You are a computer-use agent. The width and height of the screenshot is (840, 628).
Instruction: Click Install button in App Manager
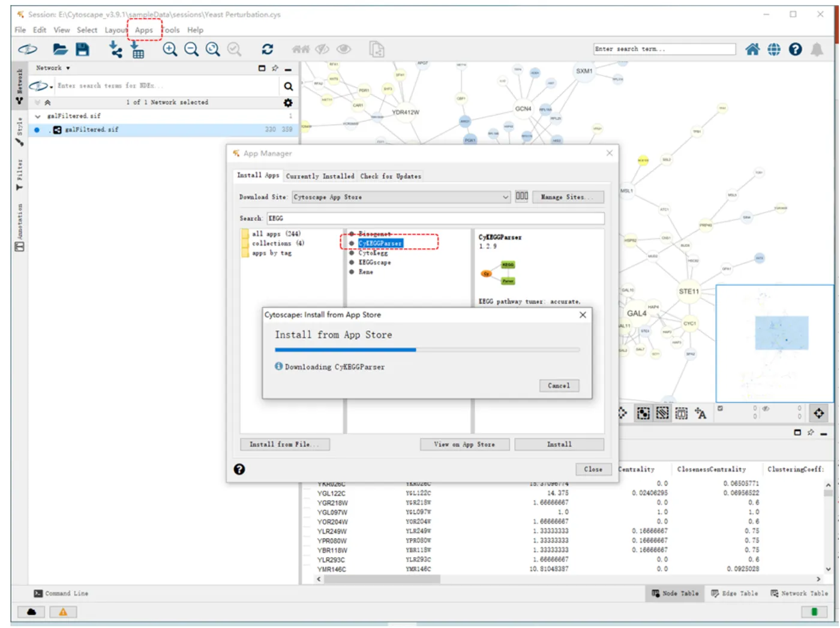(559, 444)
